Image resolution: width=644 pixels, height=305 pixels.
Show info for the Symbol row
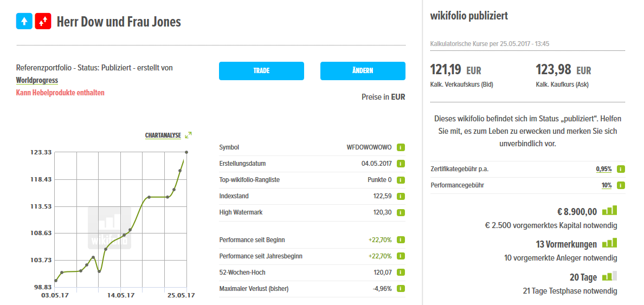[x=401, y=147]
